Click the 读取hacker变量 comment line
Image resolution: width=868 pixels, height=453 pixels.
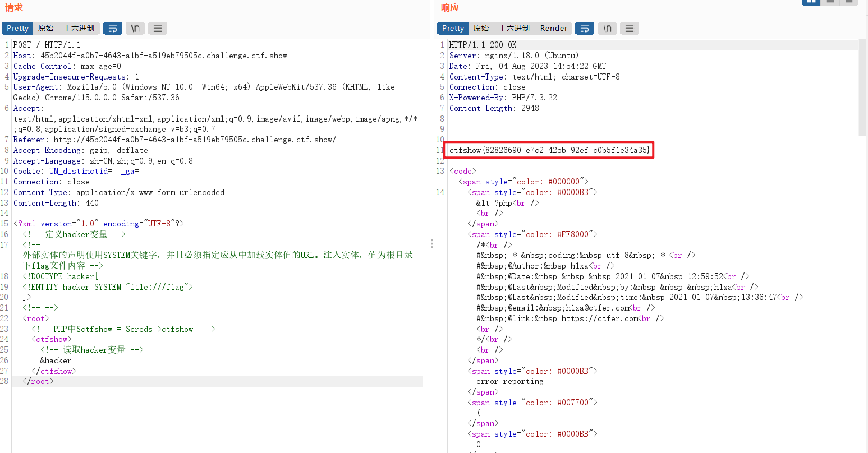[92, 350]
